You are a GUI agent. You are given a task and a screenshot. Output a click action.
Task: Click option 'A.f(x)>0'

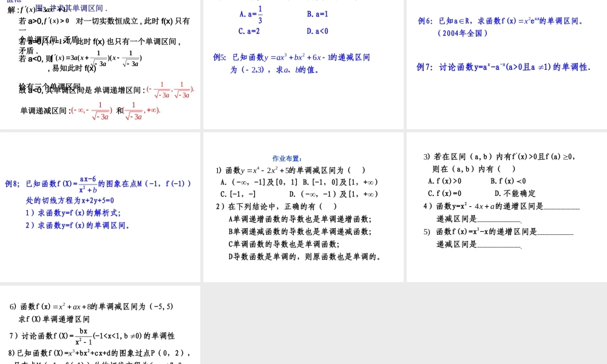[445, 181]
